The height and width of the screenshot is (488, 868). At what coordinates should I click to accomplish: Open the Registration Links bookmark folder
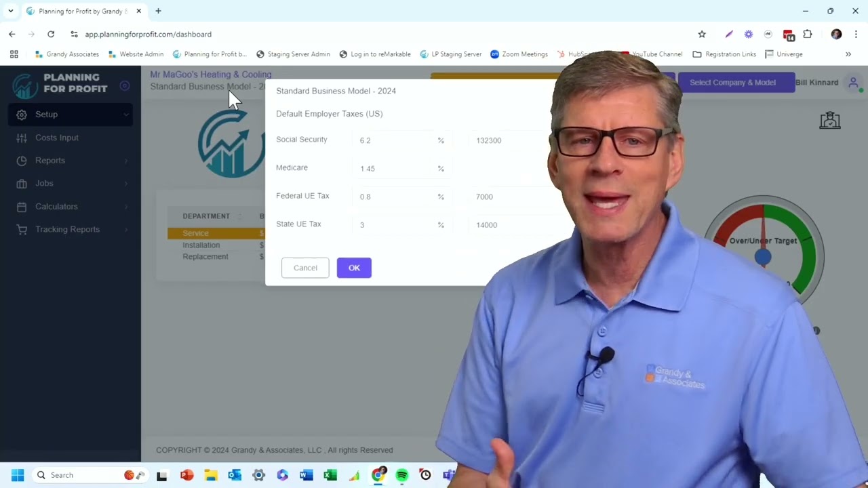724,54
